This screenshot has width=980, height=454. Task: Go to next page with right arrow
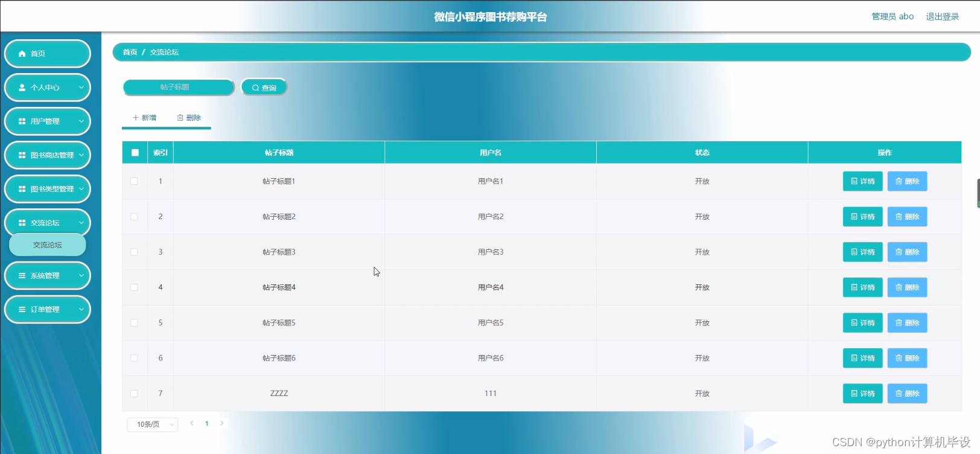click(221, 423)
